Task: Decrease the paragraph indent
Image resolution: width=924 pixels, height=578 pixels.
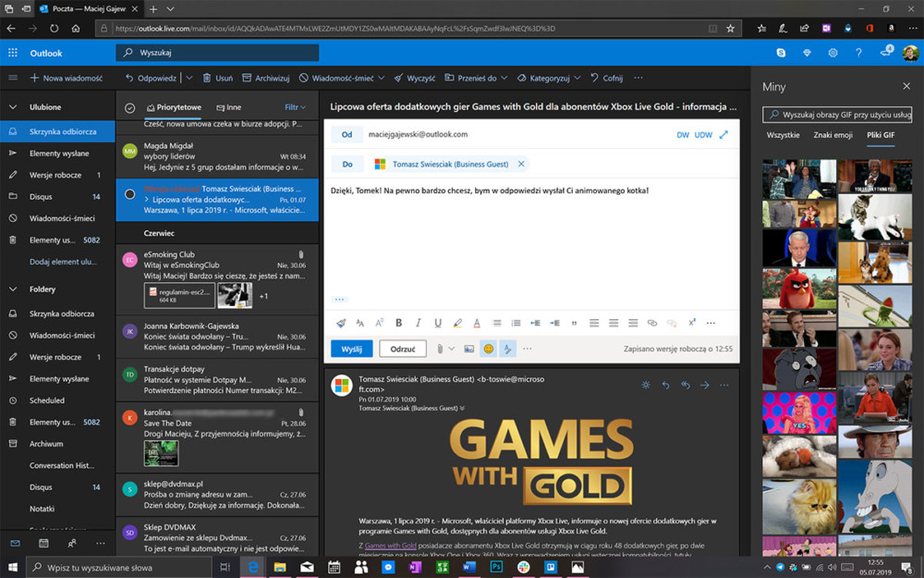Action: click(535, 323)
